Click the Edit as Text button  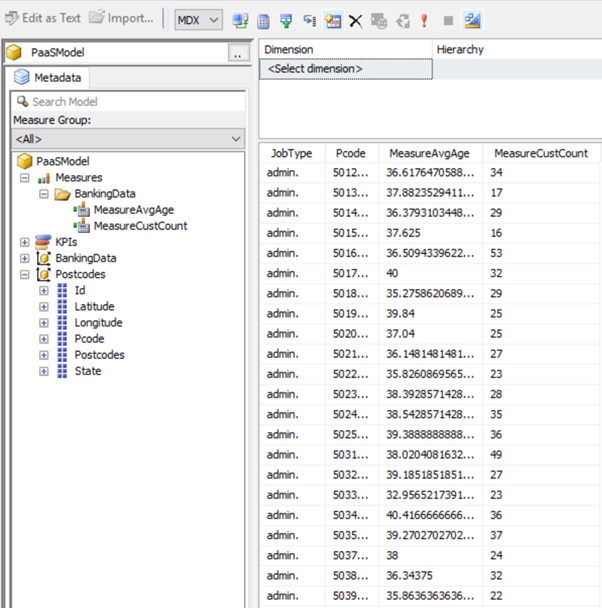42,18
